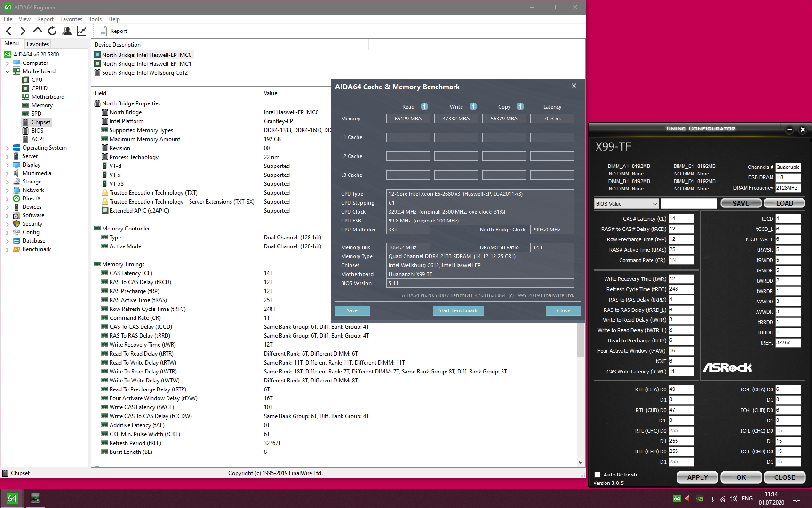Open the Help menu
This screenshot has width=812, height=508.
tap(114, 19)
